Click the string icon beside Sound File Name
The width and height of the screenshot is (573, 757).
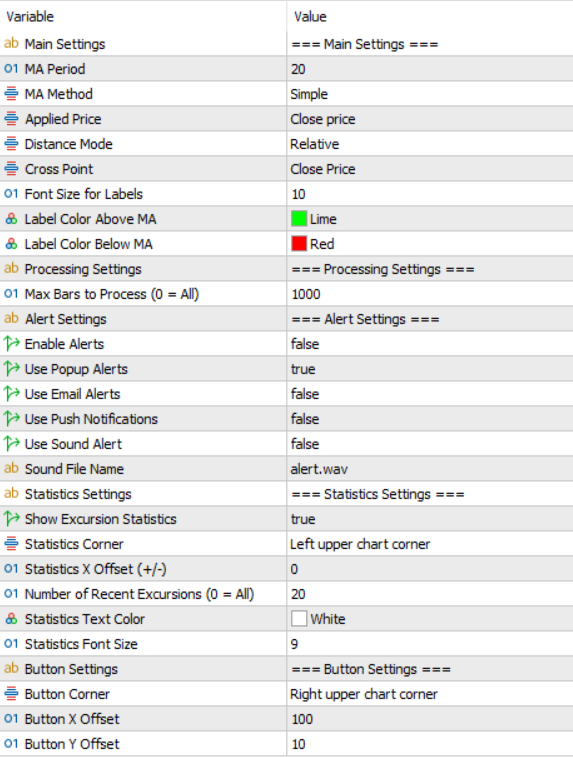click(x=11, y=469)
